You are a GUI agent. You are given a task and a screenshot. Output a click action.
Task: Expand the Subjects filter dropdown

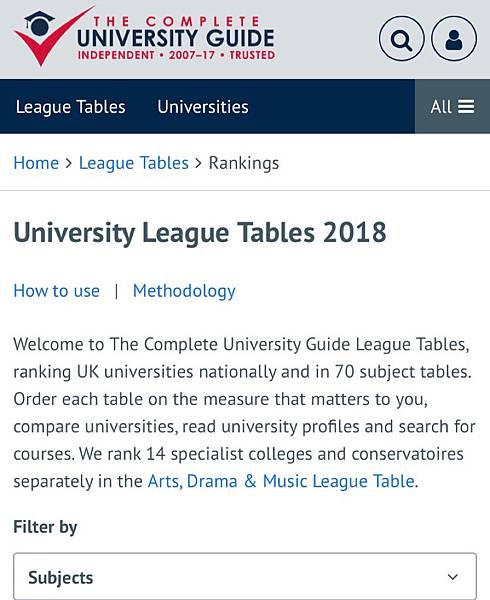click(x=245, y=576)
